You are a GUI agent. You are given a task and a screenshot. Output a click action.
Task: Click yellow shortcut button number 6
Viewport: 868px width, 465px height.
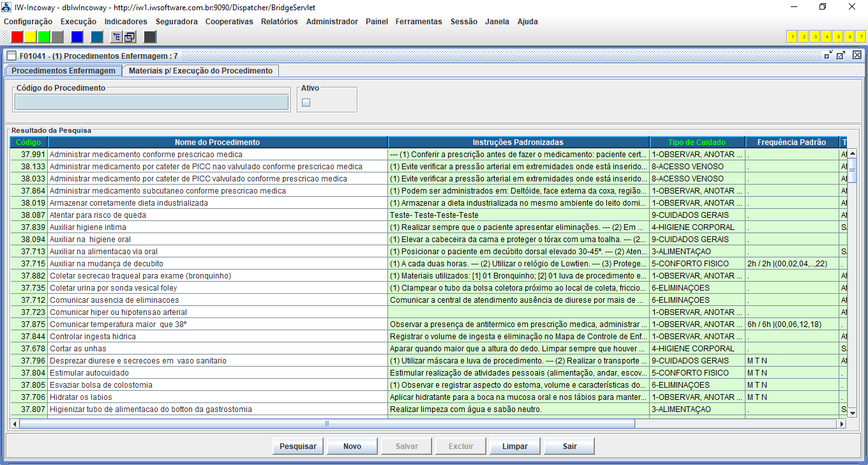[849, 36]
